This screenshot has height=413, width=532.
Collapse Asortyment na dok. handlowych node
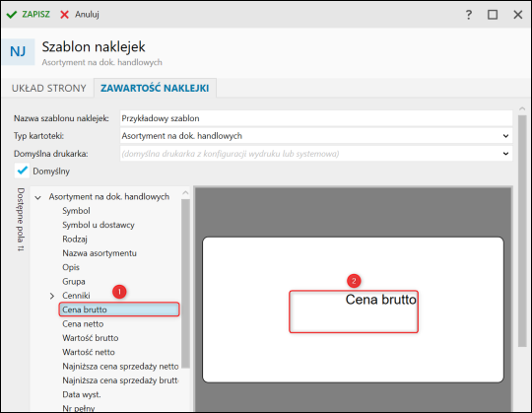38,197
